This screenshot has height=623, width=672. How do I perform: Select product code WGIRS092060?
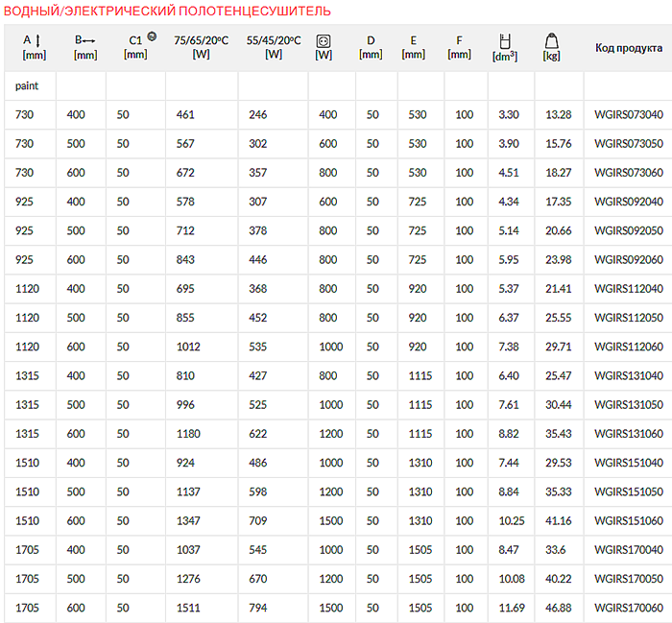click(629, 259)
